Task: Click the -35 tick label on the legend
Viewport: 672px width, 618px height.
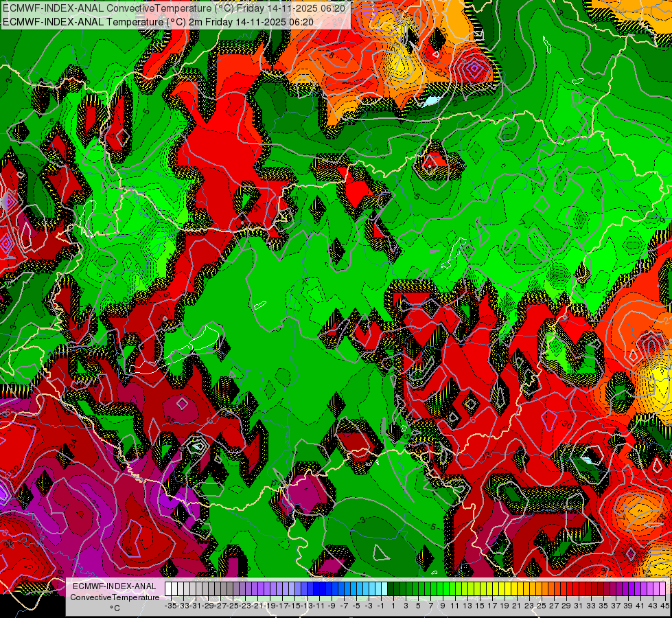Action: [170, 606]
